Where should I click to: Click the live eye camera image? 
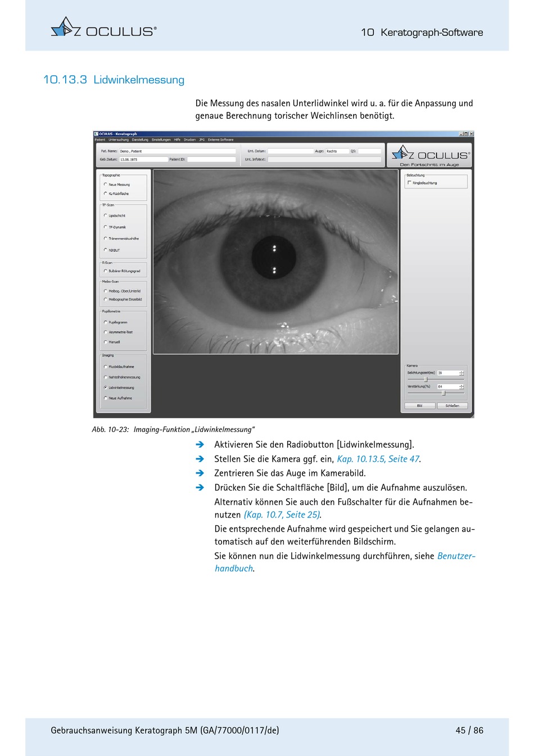[x=276, y=262]
